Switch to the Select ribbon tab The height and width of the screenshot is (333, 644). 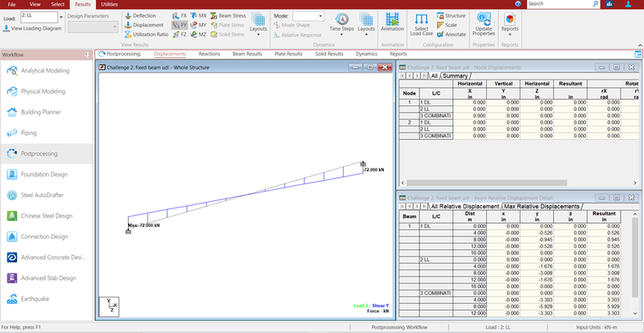tap(57, 4)
